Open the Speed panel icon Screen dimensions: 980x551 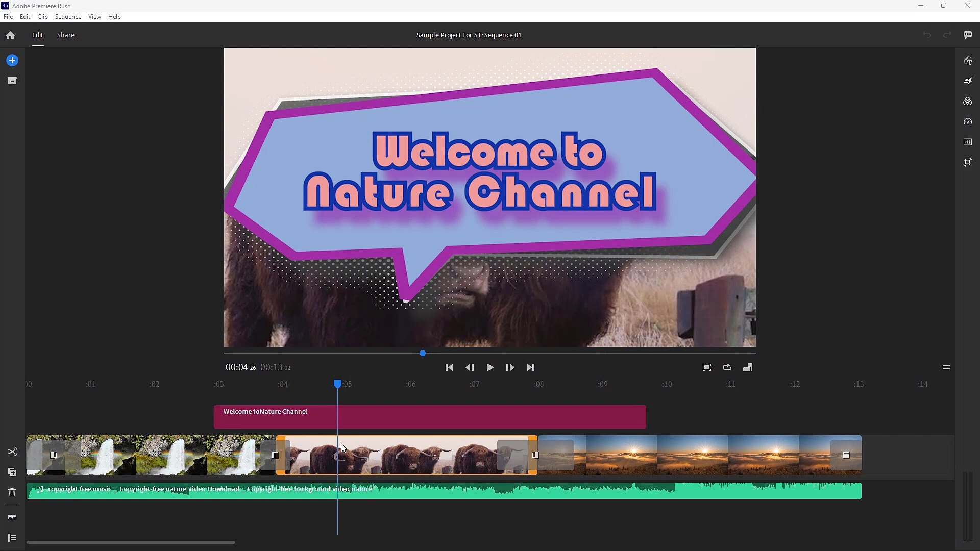click(x=968, y=122)
